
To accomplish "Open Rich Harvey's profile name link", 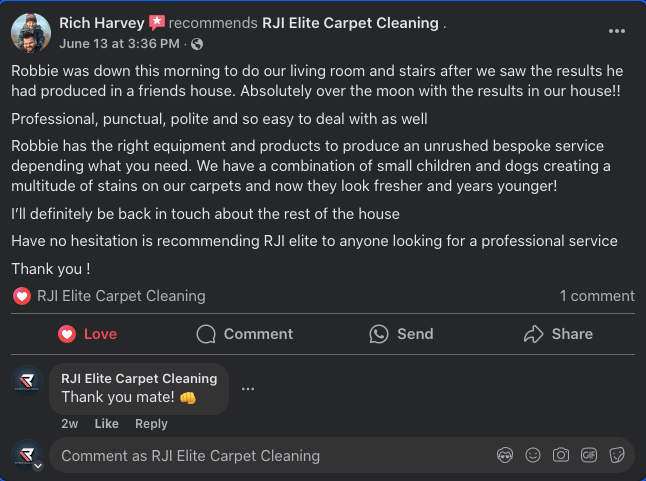I will point(102,23).
